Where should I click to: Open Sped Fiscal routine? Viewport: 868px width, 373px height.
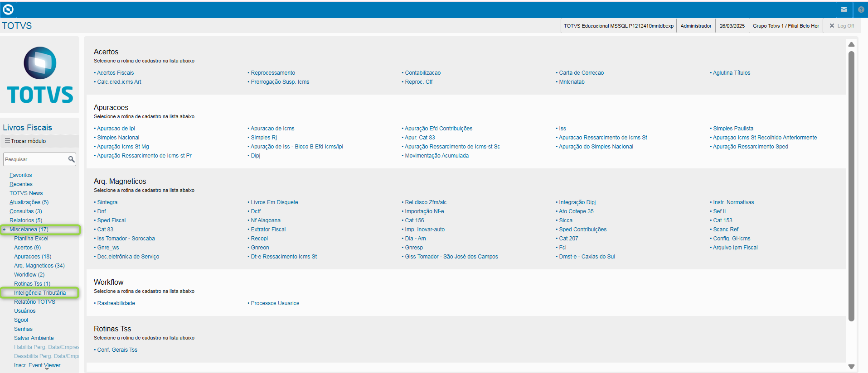[x=111, y=220]
